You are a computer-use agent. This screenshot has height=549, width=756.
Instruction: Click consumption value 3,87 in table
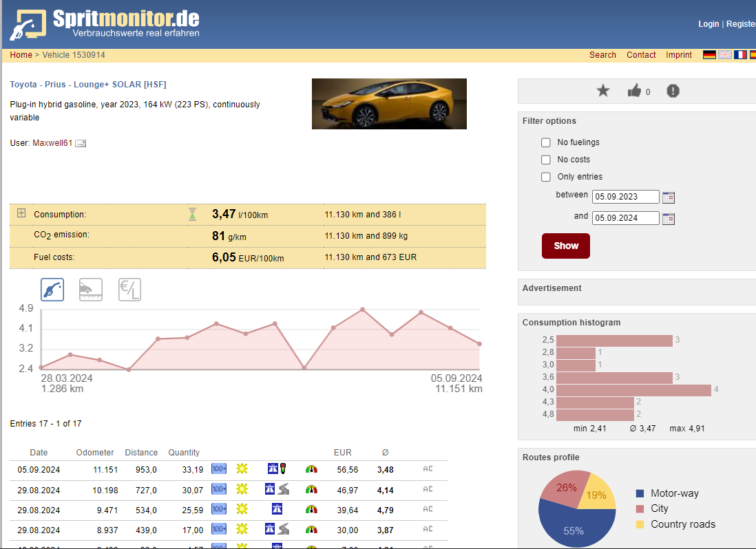tap(386, 530)
